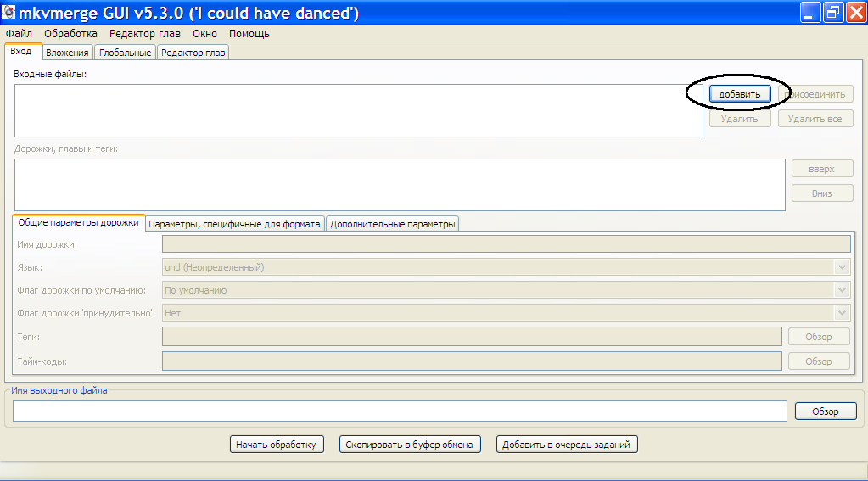Open the Помощь menu

249,34
